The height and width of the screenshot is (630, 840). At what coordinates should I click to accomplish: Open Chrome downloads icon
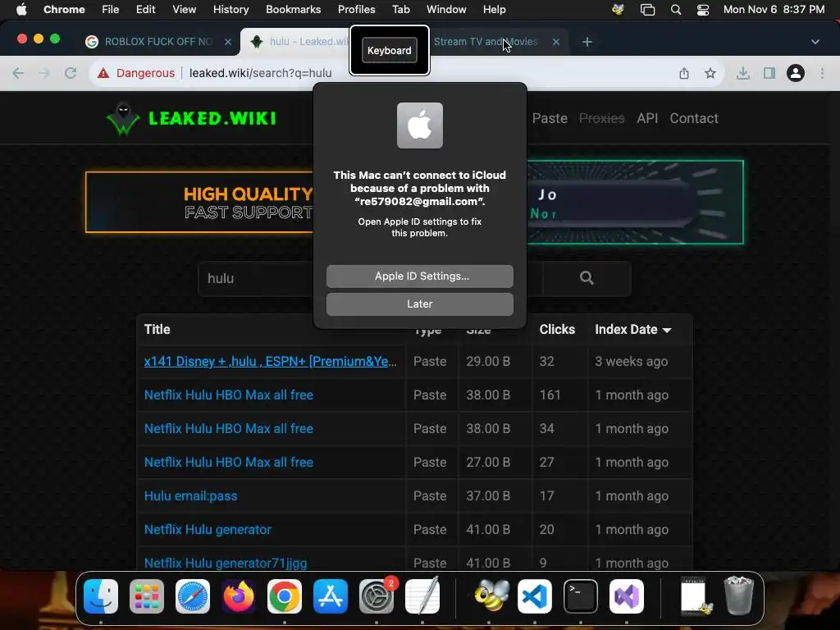[x=743, y=73]
